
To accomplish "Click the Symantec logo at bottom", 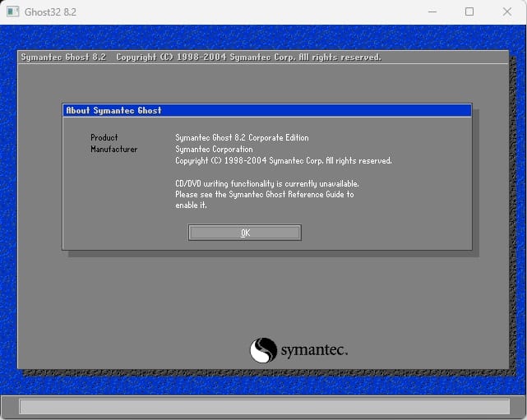I will click(298, 350).
